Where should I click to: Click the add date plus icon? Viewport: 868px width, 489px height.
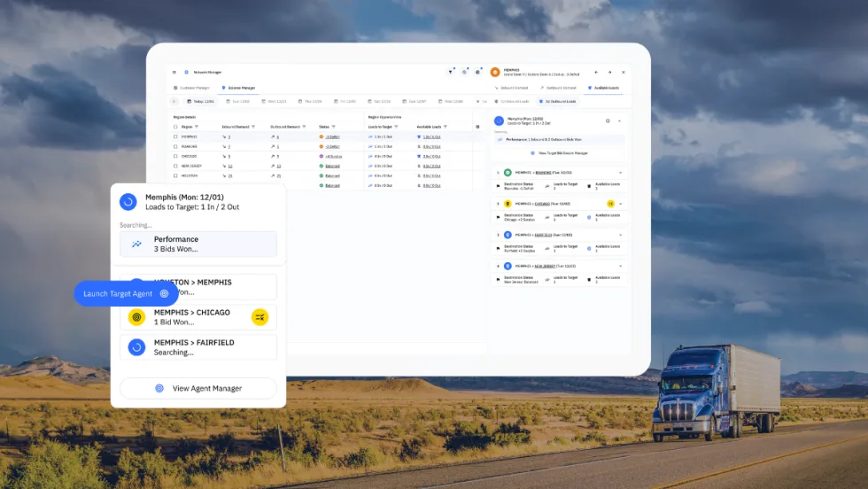(477, 101)
